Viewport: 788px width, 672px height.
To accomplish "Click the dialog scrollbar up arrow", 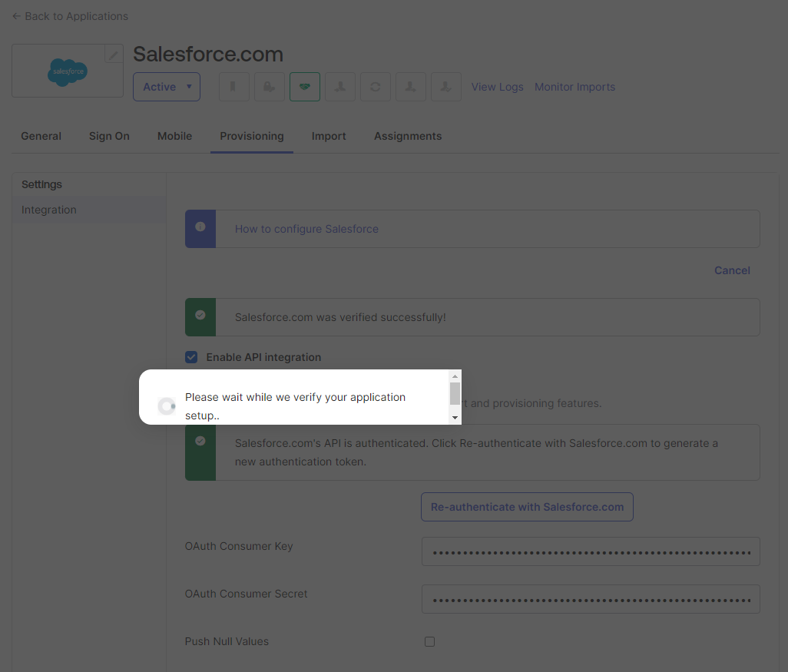I will (455, 376).
